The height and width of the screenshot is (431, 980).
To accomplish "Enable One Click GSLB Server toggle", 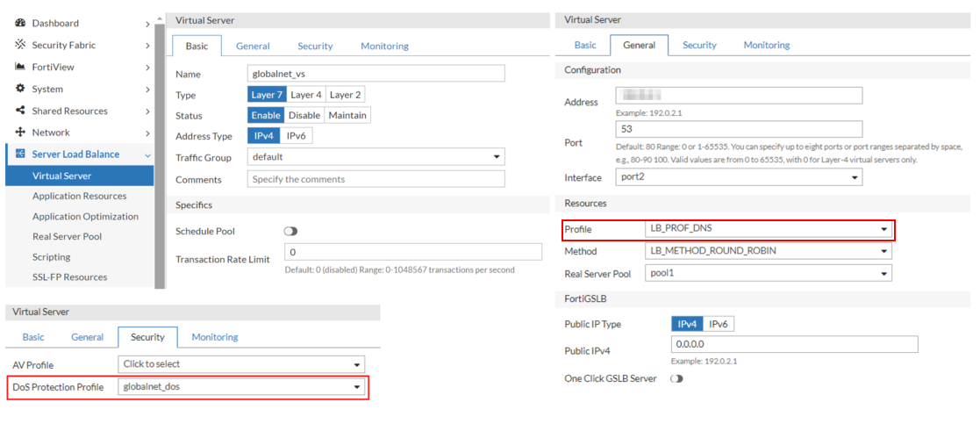I will point(676,378).
